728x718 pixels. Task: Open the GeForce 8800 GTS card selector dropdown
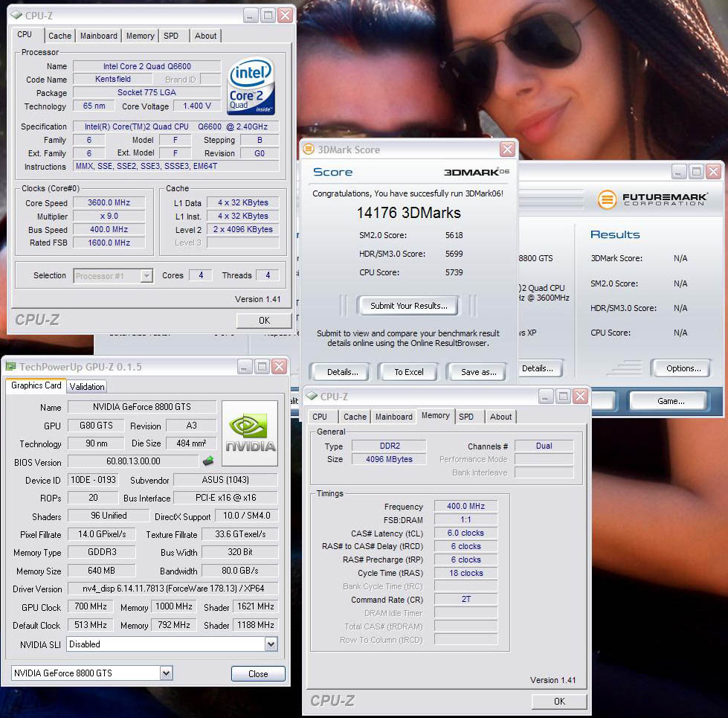tap(166, 673)
